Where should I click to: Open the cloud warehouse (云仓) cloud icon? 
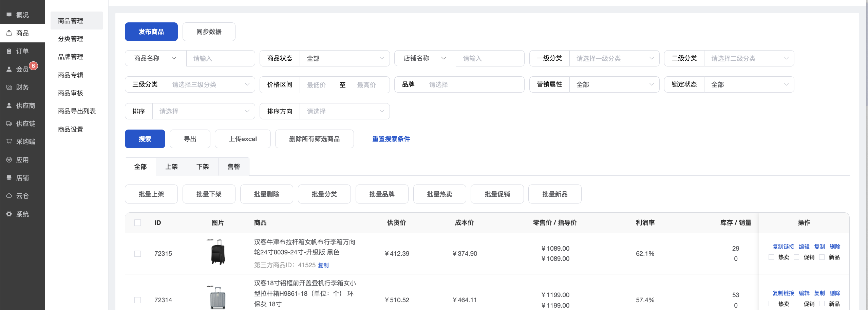point(9,196)
